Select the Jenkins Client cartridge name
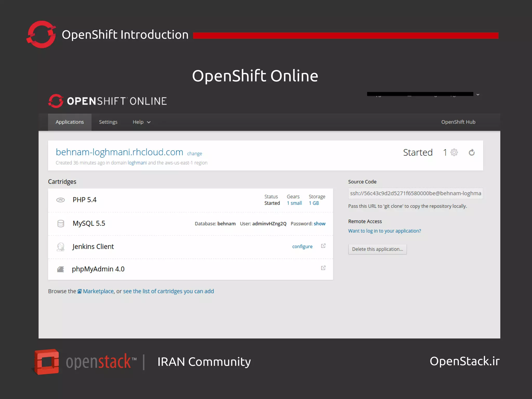532x399 pixels. coord(93,246)
